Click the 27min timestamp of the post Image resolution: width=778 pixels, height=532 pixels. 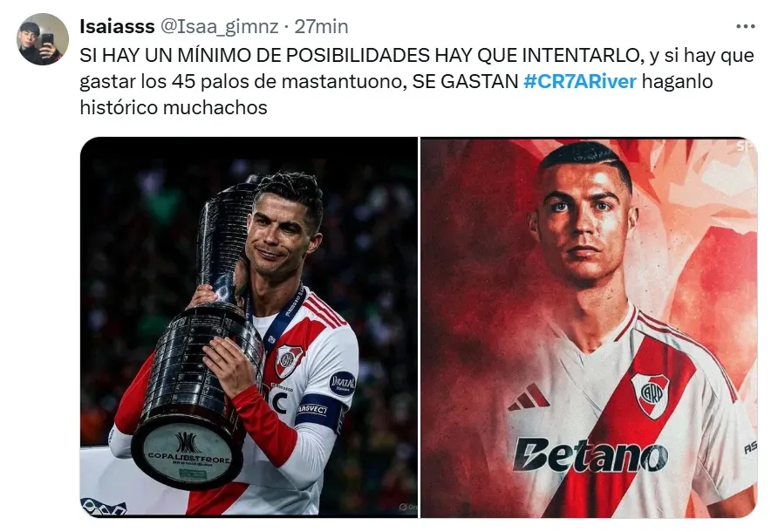tap(321, 26)
